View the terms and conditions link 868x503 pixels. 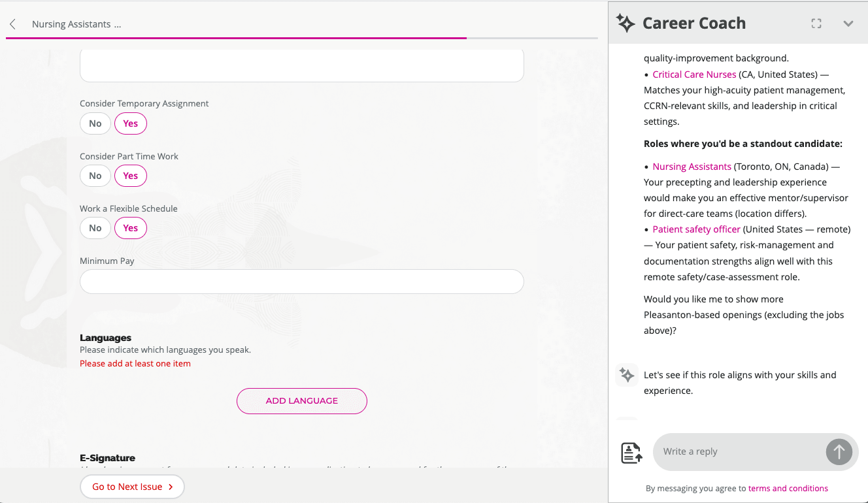pos(788,488)
